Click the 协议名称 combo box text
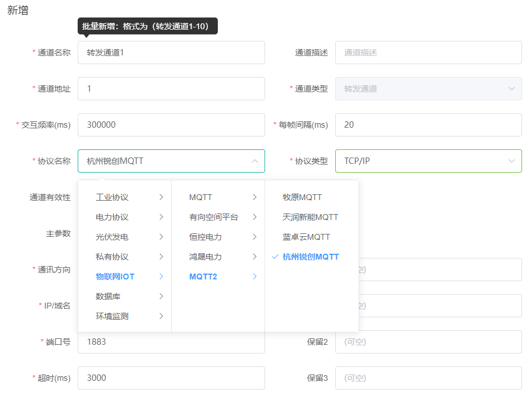The height and width of the screenshot is (399, 532). point(115,161)
